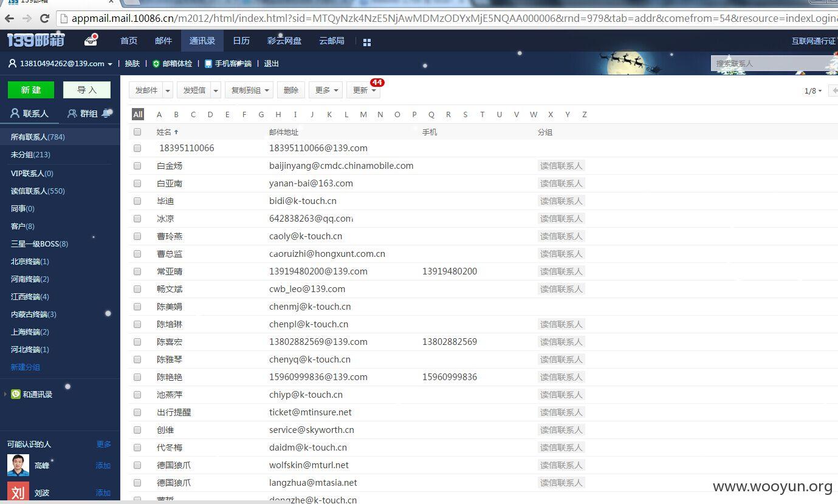Click the 和通讯录 green icon
The height and width of the screenshot is (504, 838).
16,394
